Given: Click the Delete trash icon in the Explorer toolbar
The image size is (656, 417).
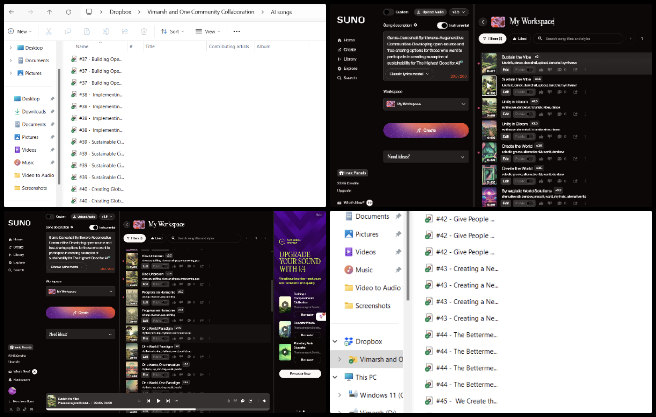Looking at the screenshot, I should [144, 31].
